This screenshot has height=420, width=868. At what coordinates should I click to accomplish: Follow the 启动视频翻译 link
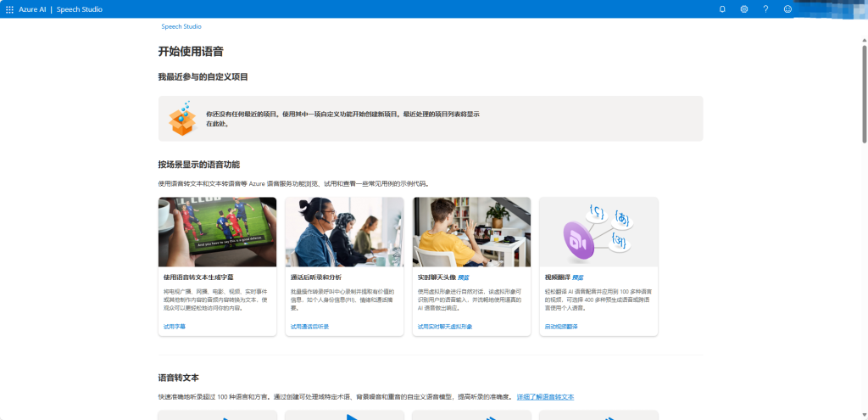coord(561,327)
